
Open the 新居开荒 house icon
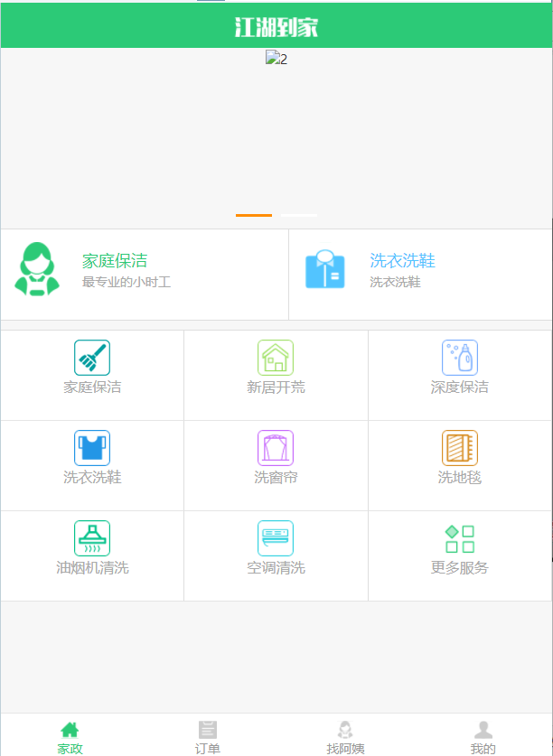[276, 358]
